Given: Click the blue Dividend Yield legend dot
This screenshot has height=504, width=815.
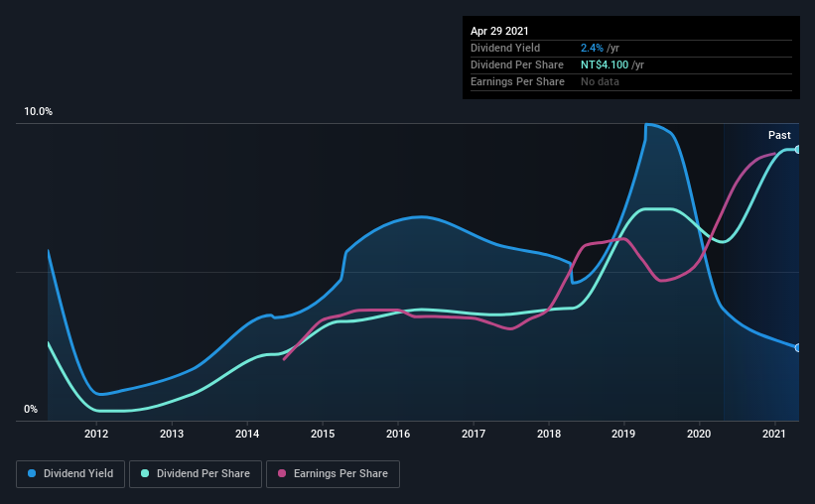Looking at the screenshot, I should (x=32, y=473).
